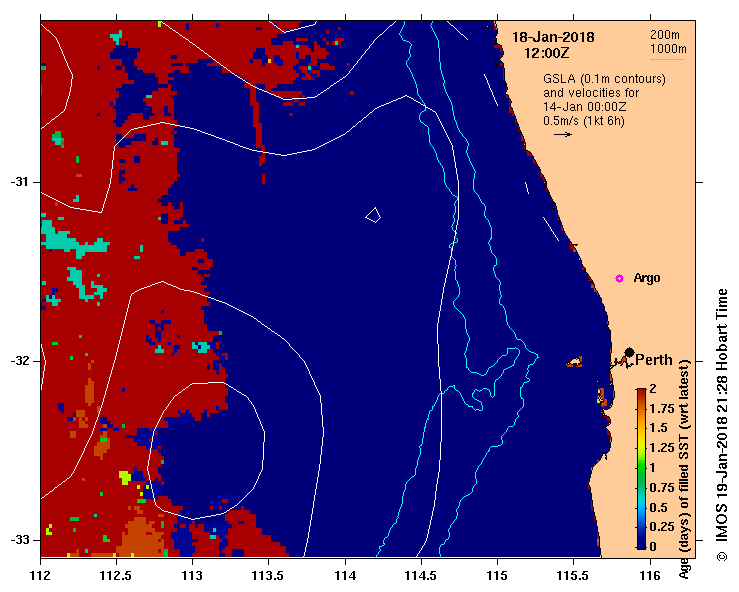This screenshot has width=739, height=592.
Task: Click longitude axis label '113'
Action: (193, 576)
